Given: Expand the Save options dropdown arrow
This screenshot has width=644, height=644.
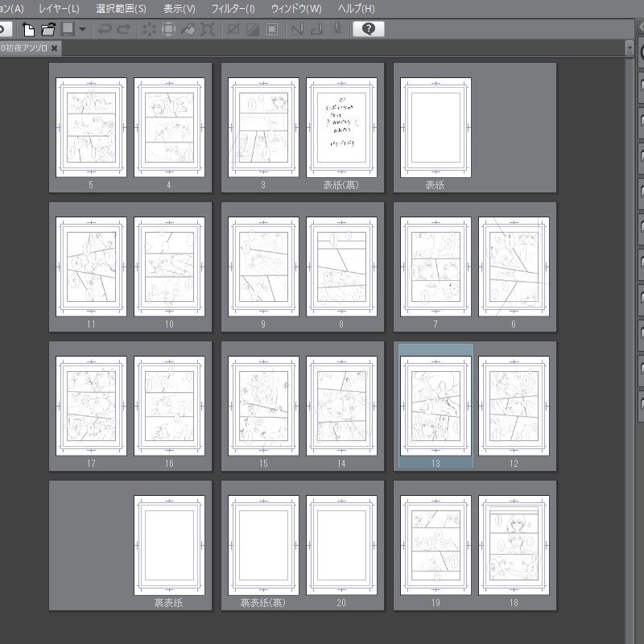Looking at the screenshot, I should click(x=83, y=29).
